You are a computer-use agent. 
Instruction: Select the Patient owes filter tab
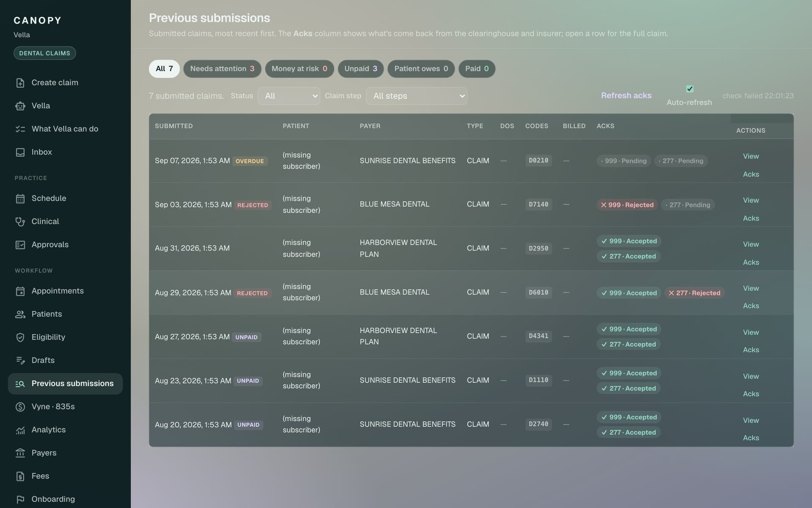(421, 69)
